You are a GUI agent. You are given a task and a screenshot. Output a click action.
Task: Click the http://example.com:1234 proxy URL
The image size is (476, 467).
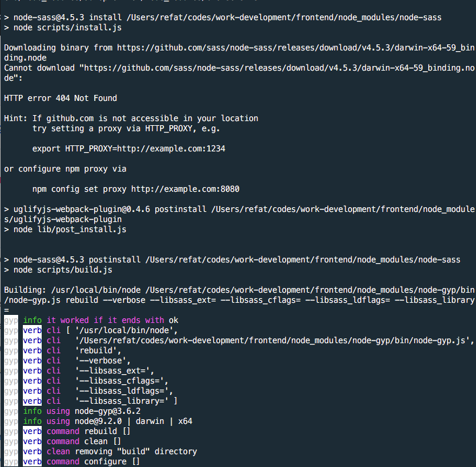click(145, 149)
